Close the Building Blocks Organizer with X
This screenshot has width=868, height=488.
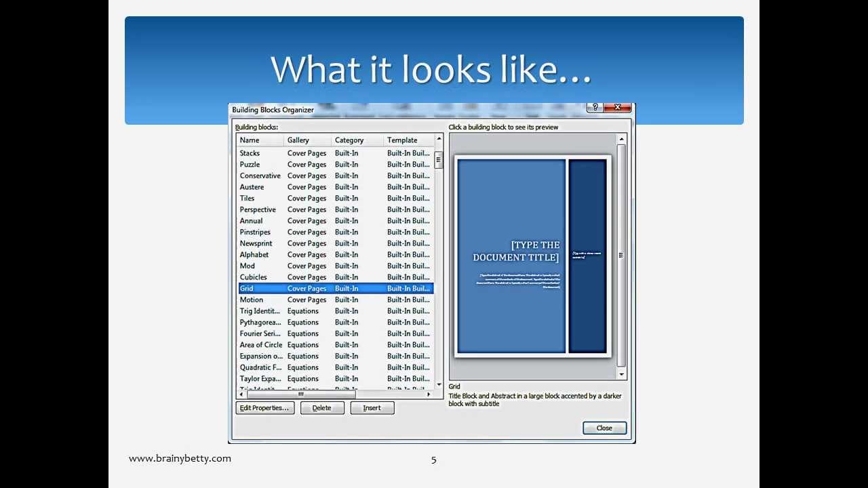point(617,108)
